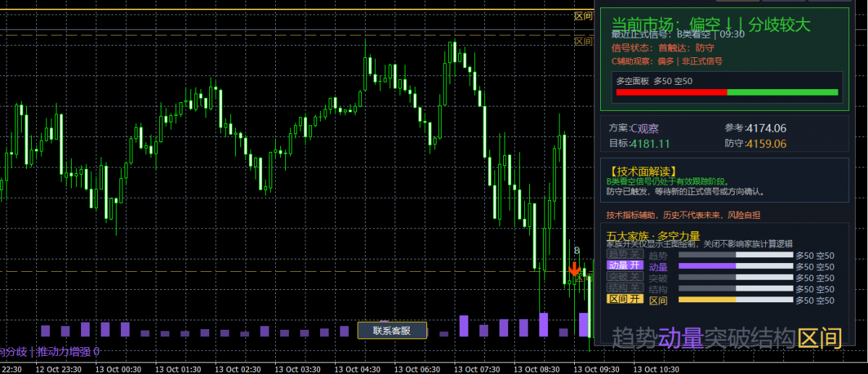The image size is (868, 374).
Task: Click the 多50 空50 value in 动量 row
Action: (815, 267)
